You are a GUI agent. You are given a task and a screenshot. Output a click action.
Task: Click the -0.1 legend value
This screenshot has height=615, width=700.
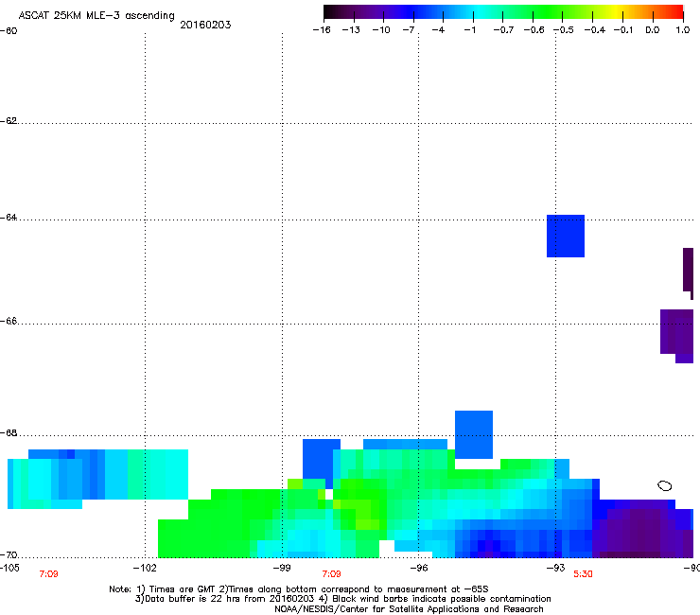pos(623,30)
